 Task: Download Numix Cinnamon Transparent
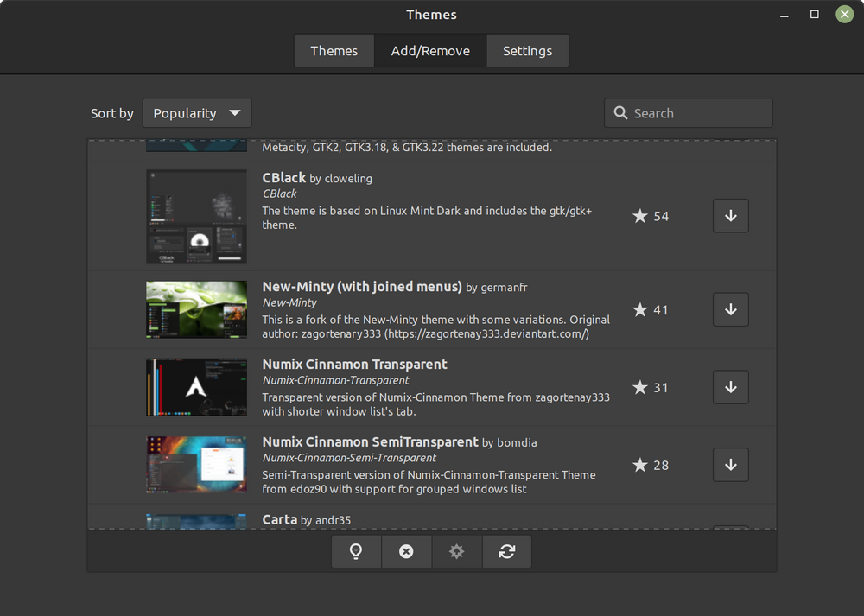[730, 387]
